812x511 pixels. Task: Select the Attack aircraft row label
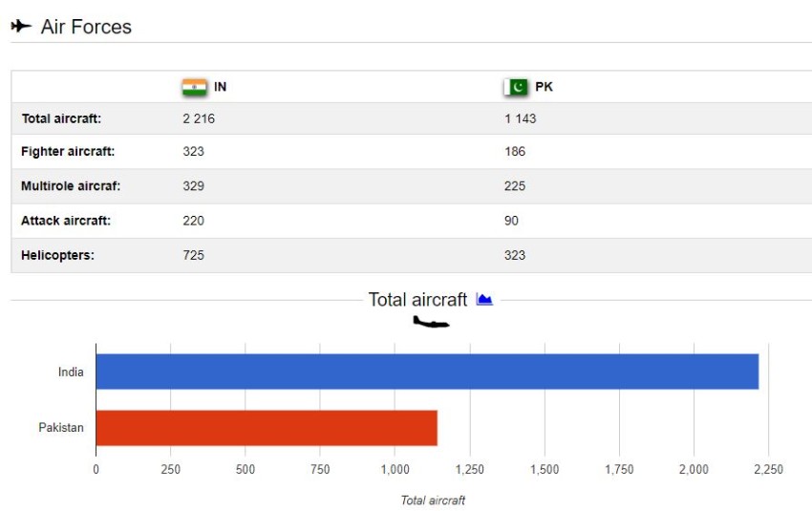pyautogui.click(x=66, y=221)
